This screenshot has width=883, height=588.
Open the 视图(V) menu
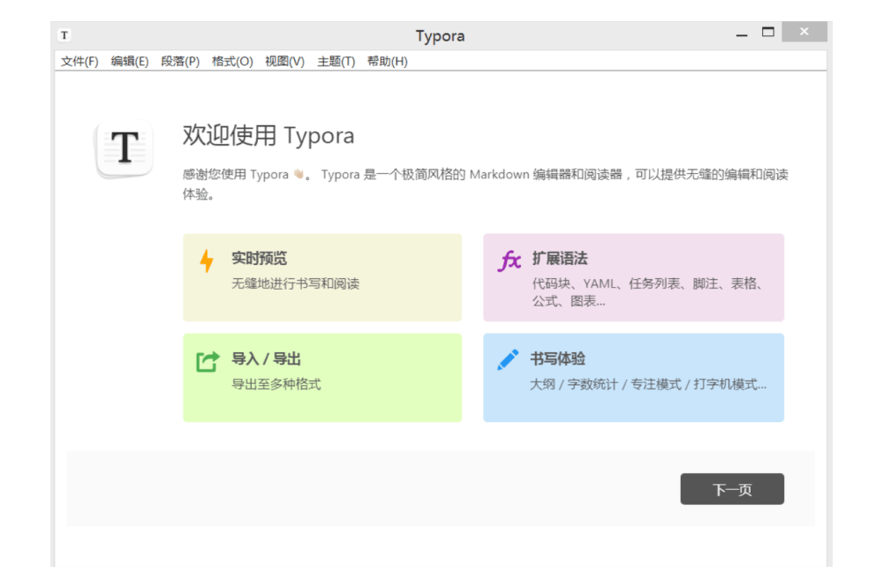[284, 62]
